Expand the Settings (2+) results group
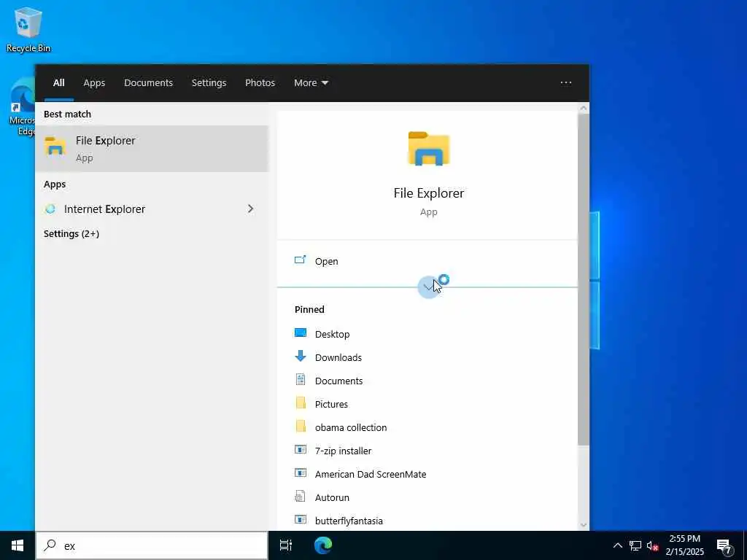 coord(71,233)
